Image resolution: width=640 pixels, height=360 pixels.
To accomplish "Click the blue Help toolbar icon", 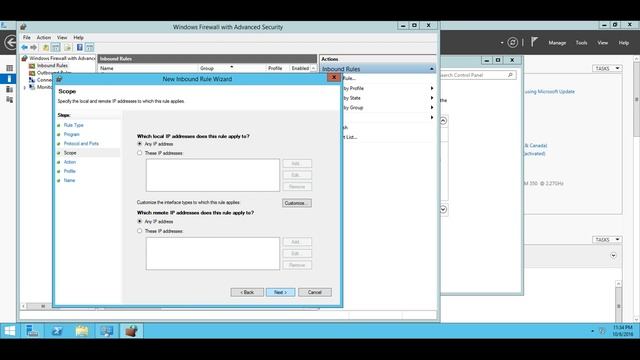I will (80, 47).
